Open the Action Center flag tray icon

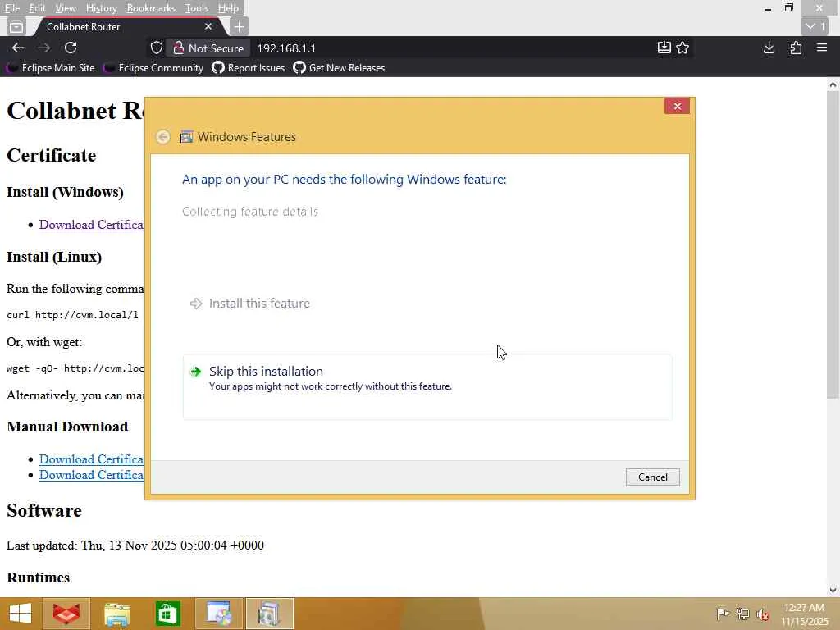point(723,614)
